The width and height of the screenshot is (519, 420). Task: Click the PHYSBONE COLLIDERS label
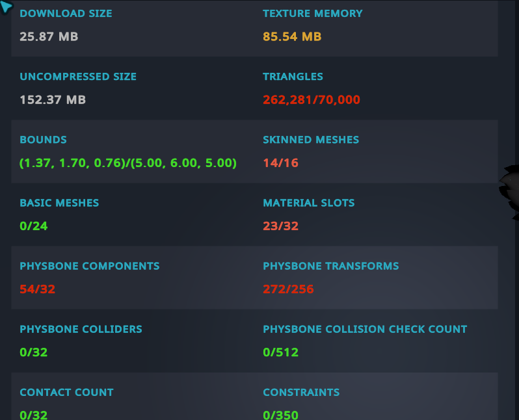(x=81, y=330)
